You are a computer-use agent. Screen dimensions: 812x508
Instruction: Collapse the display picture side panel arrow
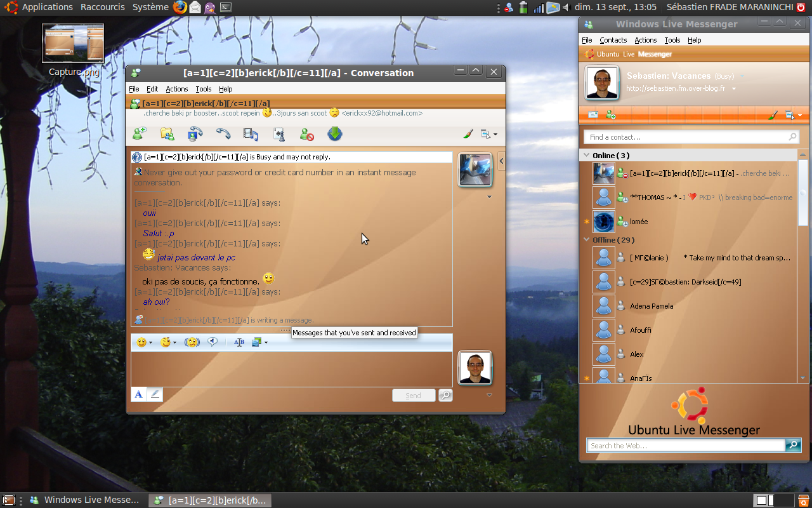coord(501,161)
